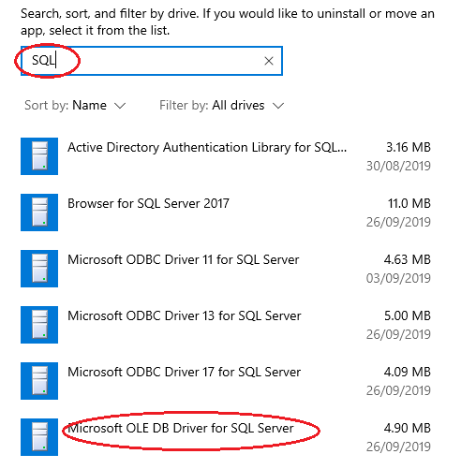Click the 11.0 MB size value
476x469 pixels.
tap(409, 203)
